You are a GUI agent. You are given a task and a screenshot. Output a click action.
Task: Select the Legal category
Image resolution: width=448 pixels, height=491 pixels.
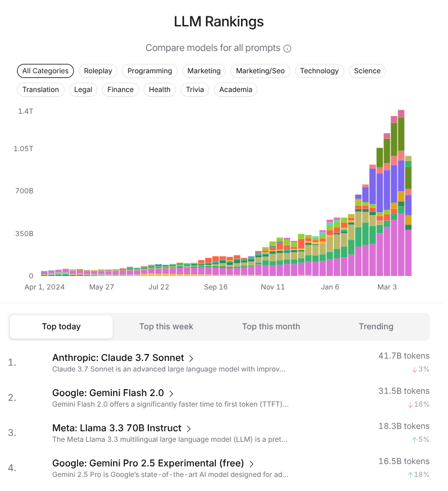(x=83, y=90)
